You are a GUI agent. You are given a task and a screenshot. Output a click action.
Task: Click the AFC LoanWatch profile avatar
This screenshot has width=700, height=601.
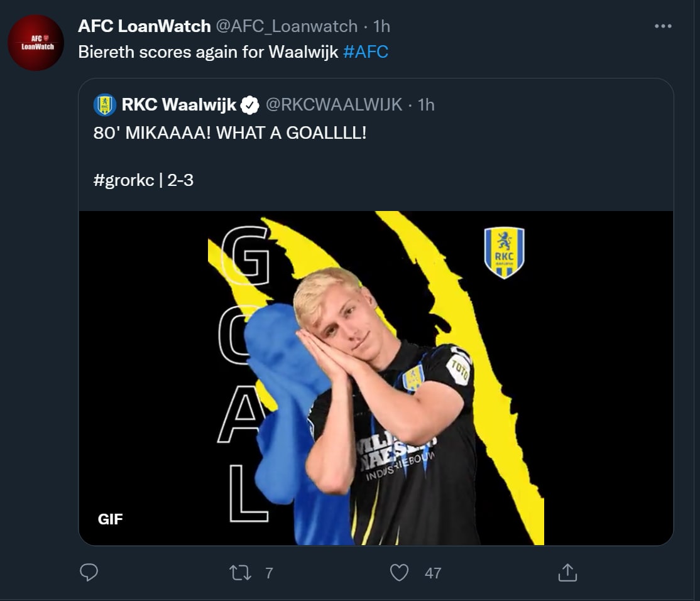tap(35, 43)
